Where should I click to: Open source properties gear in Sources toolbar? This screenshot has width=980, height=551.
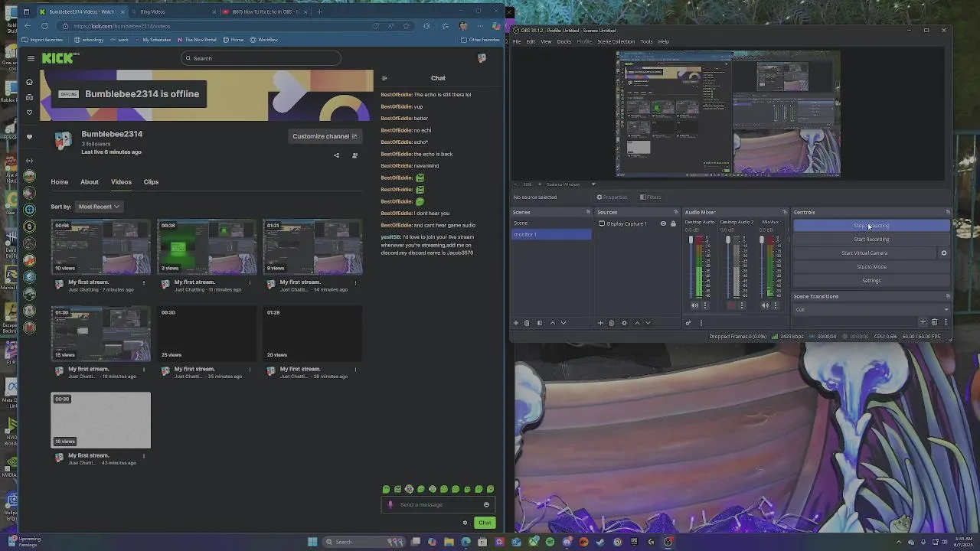tap(624, 323)
